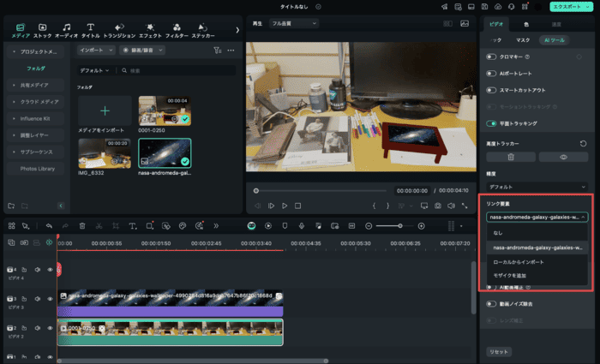This screenshot has height=364, width=600.
Task: Open the トランジション (Transitions) panel
Action: 121,30
